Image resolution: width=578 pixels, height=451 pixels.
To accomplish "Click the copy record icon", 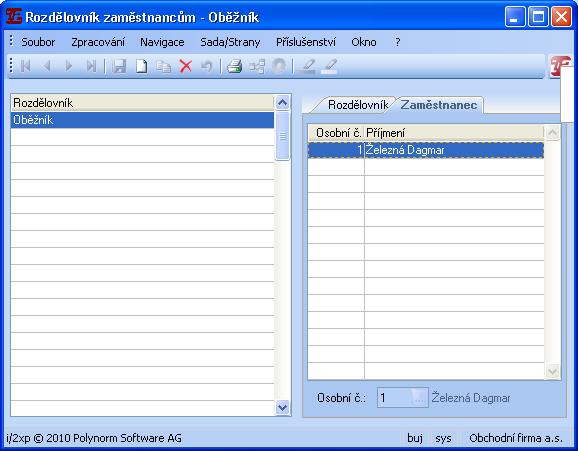I will (x=164, y=66).
